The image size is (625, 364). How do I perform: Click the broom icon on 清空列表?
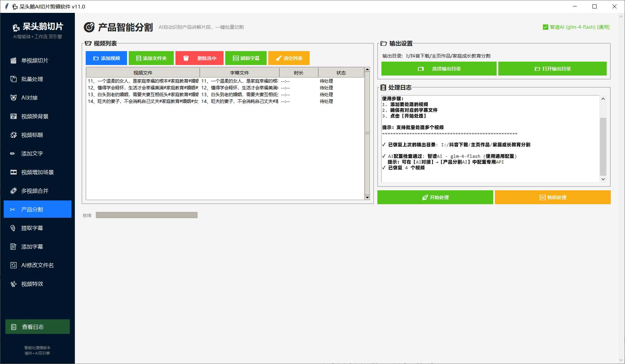tap(279, 58)
